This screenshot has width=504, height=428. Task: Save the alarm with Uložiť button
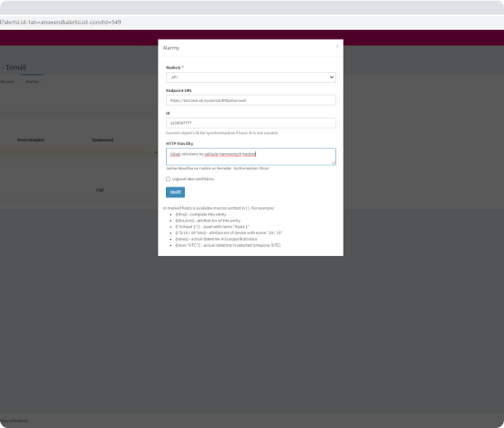pyautogui.click(x=175, y=192)
